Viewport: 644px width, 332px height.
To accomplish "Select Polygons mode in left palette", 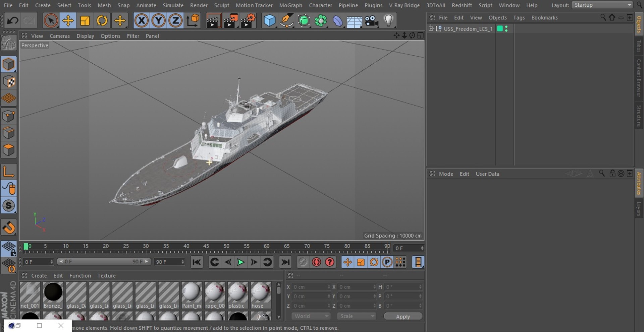I will [9, 150].
